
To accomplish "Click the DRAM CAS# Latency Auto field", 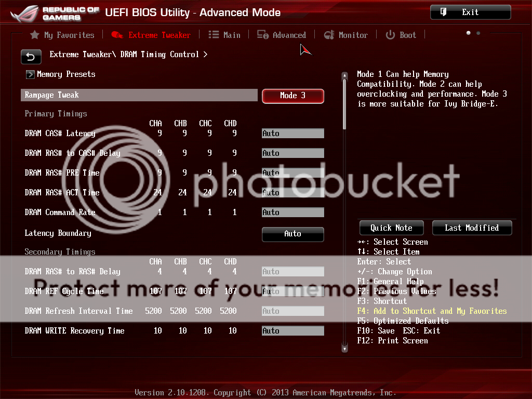I will [292, 134].
